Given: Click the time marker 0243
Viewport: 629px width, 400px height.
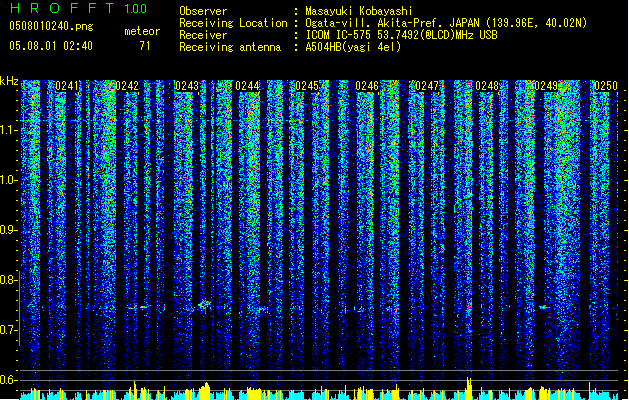Looking at the screenshot, I should pyautogui.click(x=187, y=86).
